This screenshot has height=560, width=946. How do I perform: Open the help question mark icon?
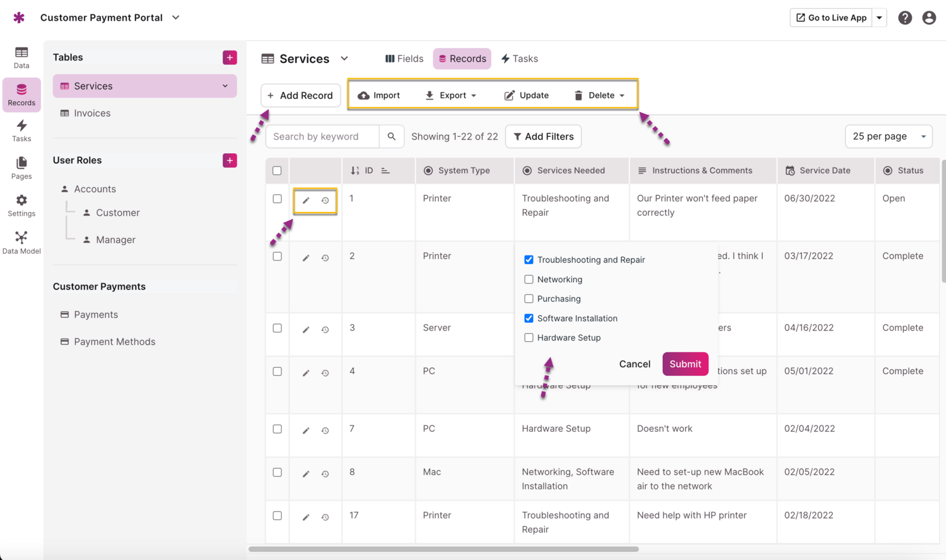905,17
